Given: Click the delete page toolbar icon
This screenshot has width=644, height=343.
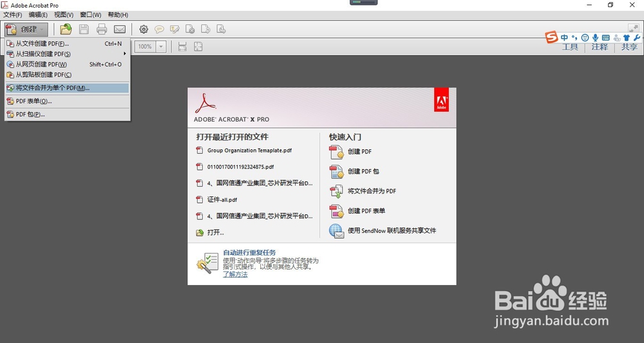Looking at the screenshot, I should pyautogui.click(x=190, y=29).
